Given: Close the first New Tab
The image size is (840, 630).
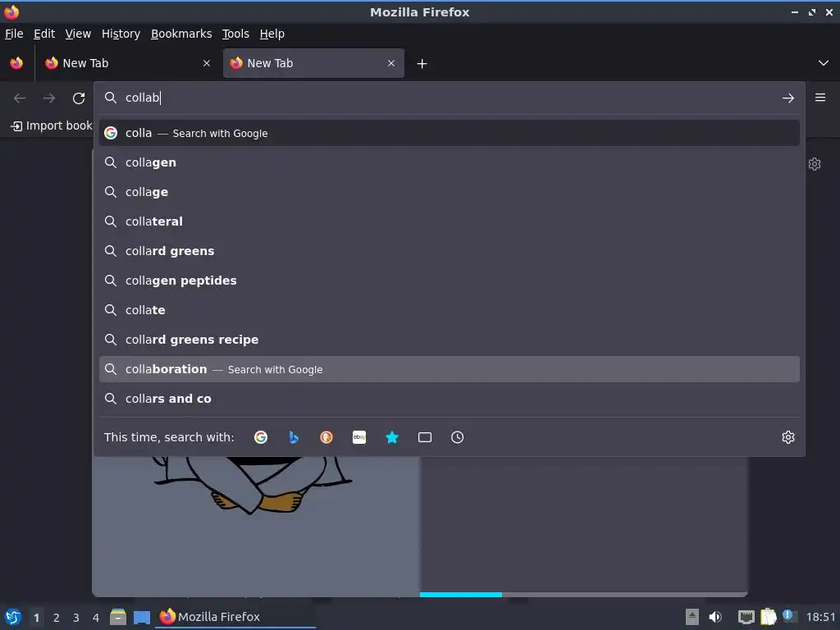Looking at the screenshot, I should pyautogui.click(x=207, y=63).
